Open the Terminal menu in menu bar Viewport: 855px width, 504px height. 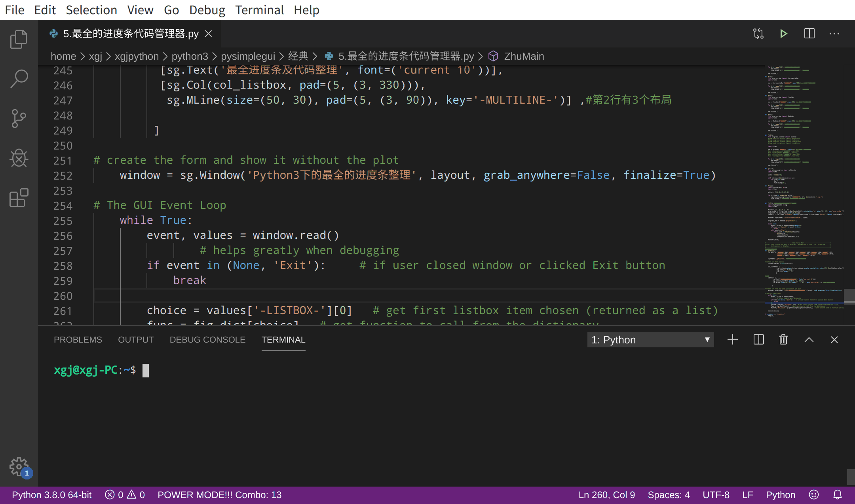[259, 10]
